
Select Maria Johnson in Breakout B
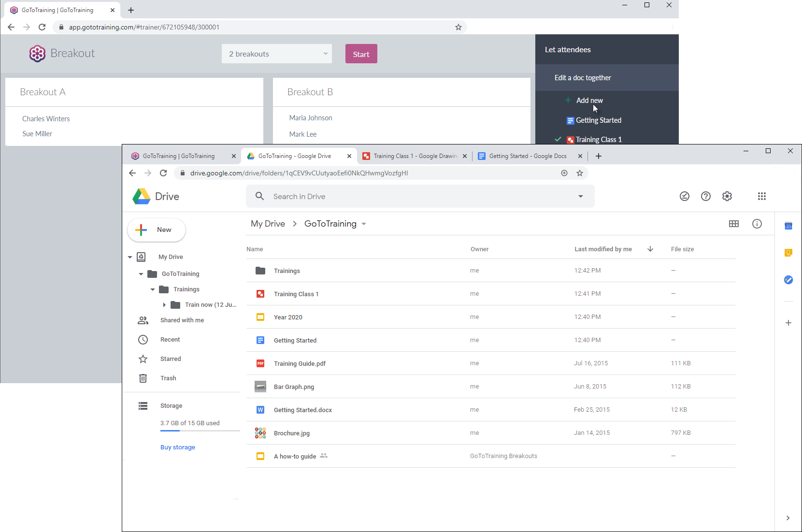pos(311,118)
